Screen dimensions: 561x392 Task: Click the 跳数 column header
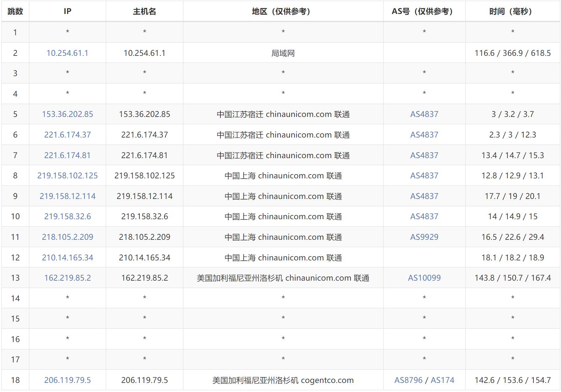coord(15,12)
